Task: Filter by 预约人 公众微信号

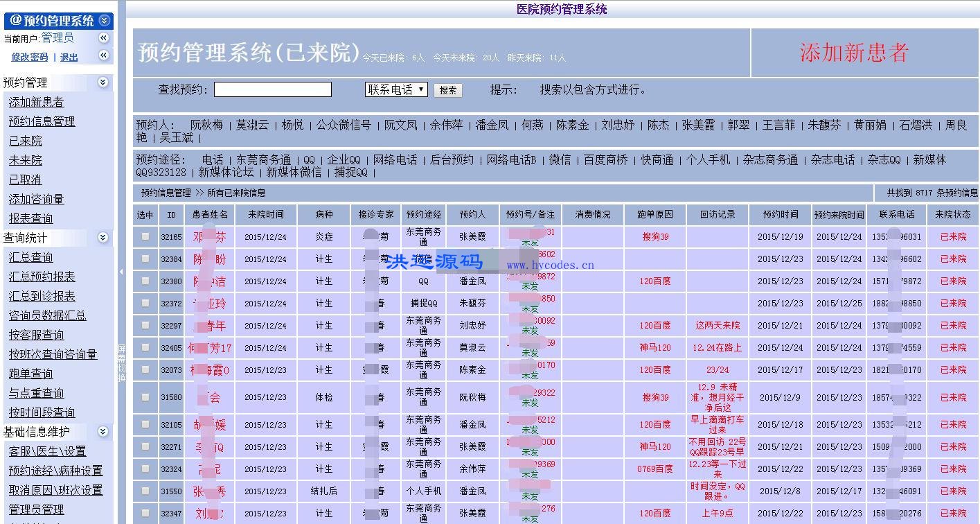Action: pyautogui.click(x=344, y=125)
